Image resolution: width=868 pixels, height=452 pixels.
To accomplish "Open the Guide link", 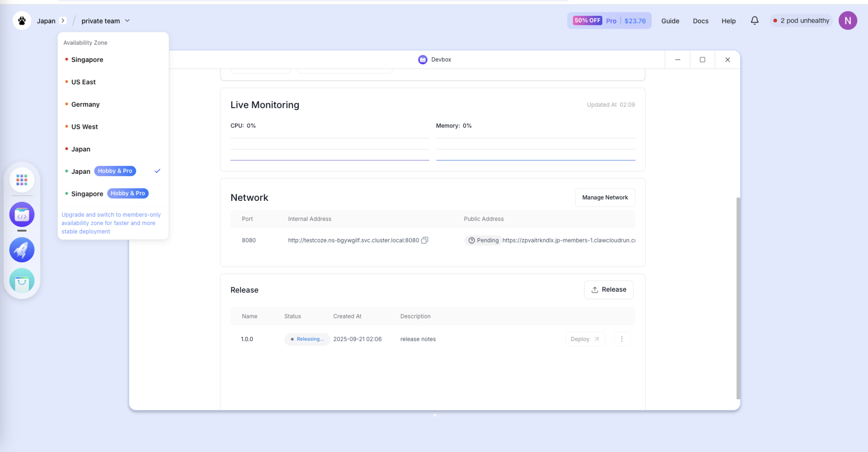I will [x=670, y=21].
